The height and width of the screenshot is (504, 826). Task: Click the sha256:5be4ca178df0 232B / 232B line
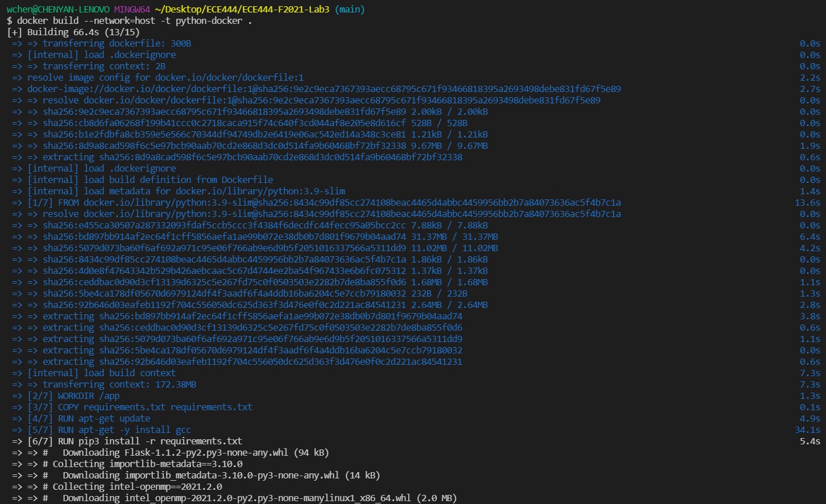coord(239,294)
